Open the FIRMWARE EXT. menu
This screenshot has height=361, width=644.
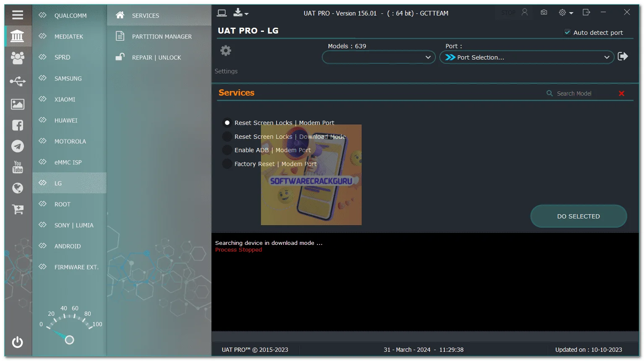click(x=70, y=267)
